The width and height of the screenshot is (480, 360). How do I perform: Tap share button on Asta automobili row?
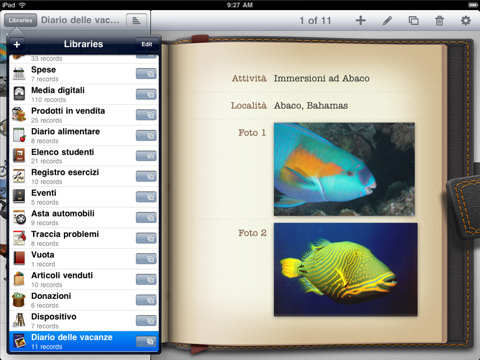(x=146, y=218)
